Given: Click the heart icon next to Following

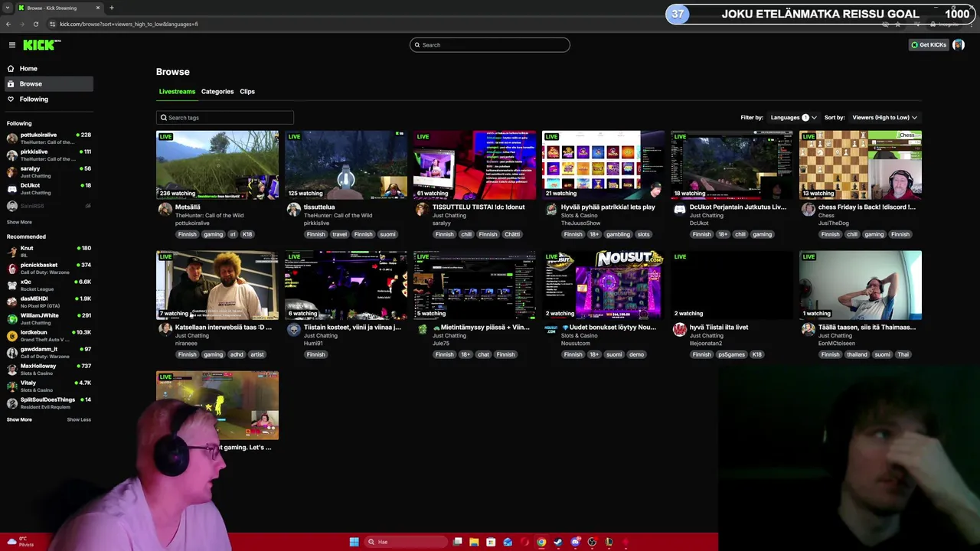Looking at the screenshot, I should coord(11,99).
